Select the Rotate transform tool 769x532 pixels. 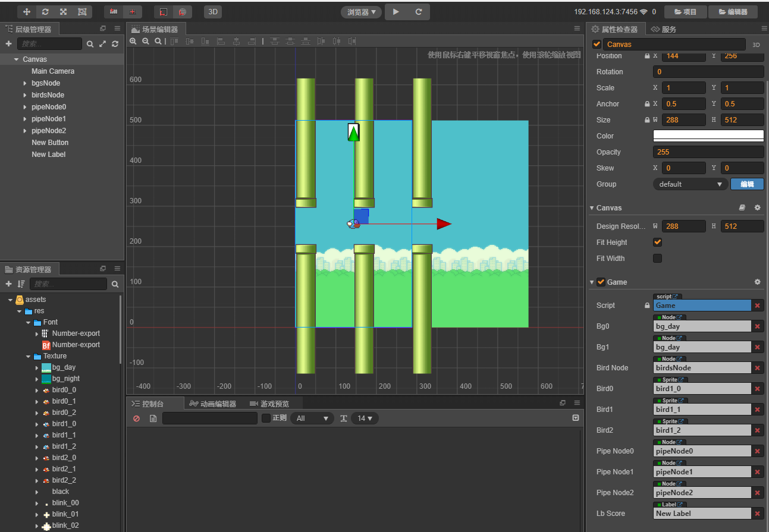[45, 12]
